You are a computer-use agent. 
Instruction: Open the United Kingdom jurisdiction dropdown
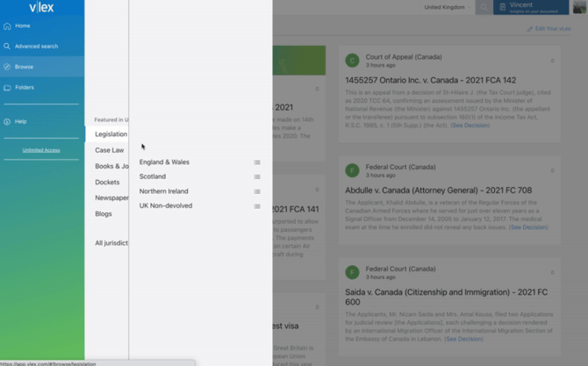click(x=447, y=7)
